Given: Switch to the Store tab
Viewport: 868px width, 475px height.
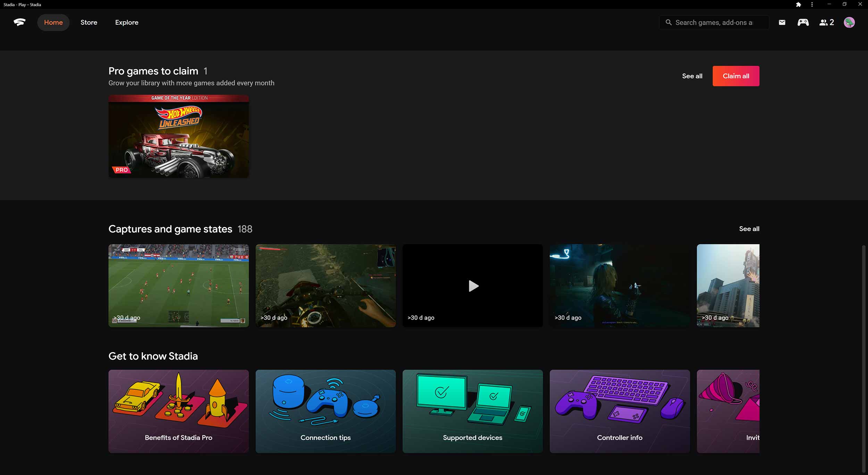Looking at the screenshot, I should (x=89, y=22).
